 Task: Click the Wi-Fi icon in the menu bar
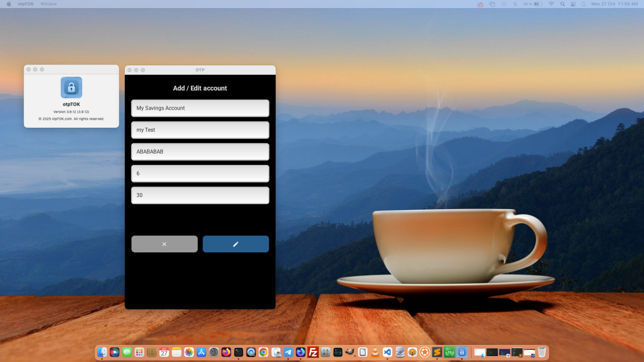pos(551,4)
